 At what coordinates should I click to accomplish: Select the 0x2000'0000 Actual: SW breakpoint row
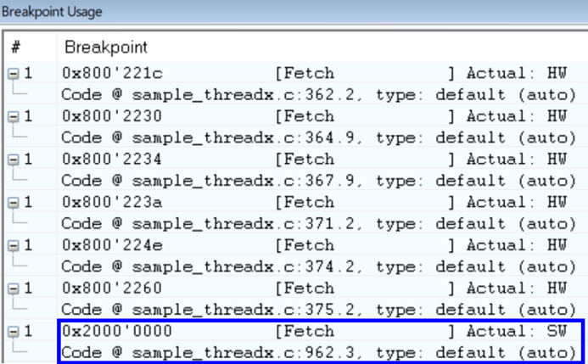(x=314, y=330)
